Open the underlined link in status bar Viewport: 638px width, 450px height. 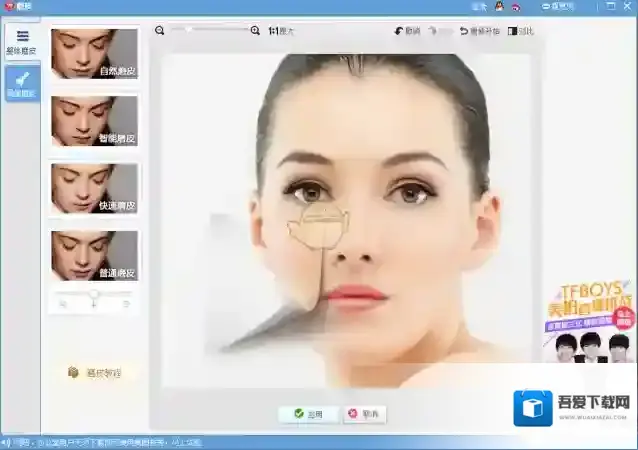(186, 442)
